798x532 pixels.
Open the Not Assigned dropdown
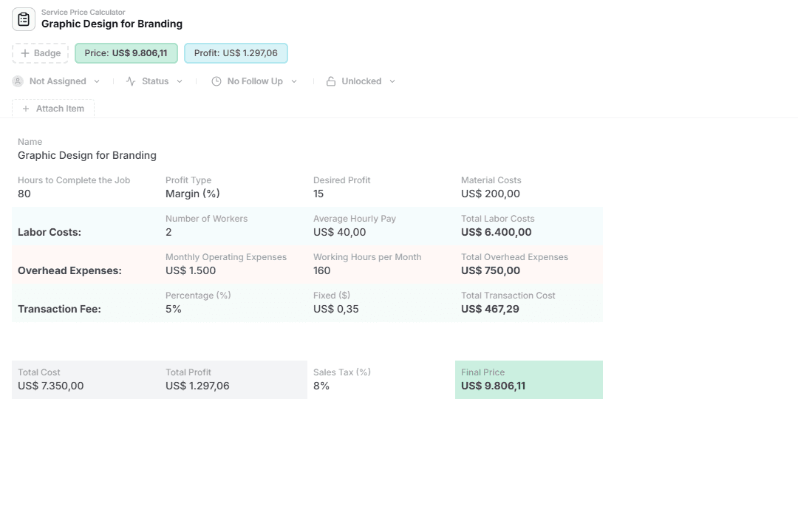click(56, 81)
